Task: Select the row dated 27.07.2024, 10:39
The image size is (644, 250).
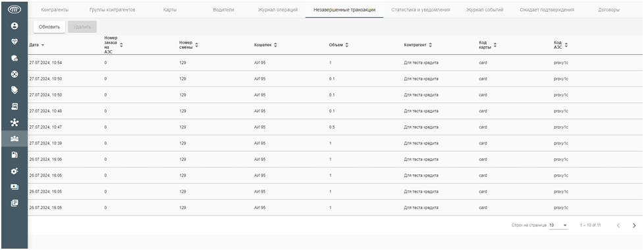Action: click(335, 143)
